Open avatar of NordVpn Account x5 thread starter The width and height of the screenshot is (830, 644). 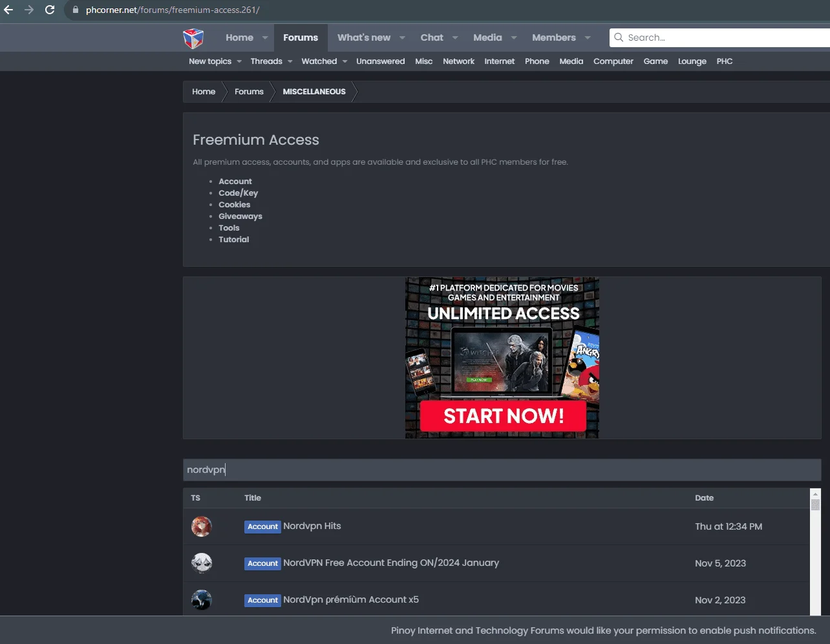pos(202,600)
